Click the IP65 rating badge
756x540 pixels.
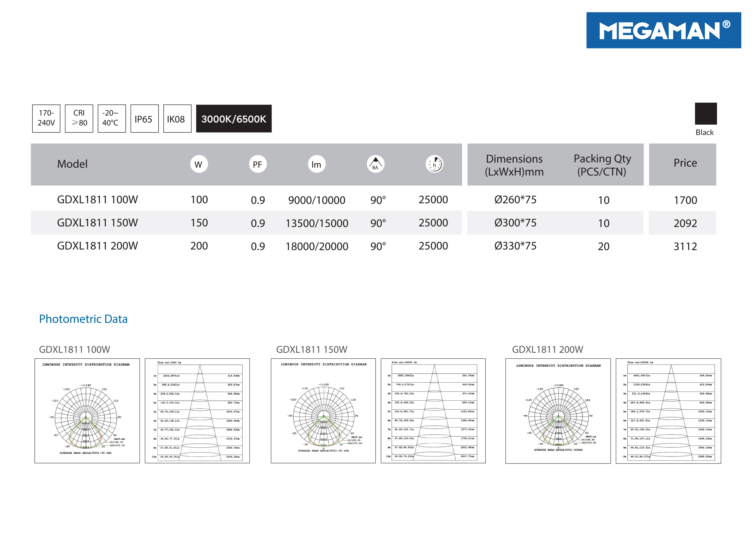(144, 118)
